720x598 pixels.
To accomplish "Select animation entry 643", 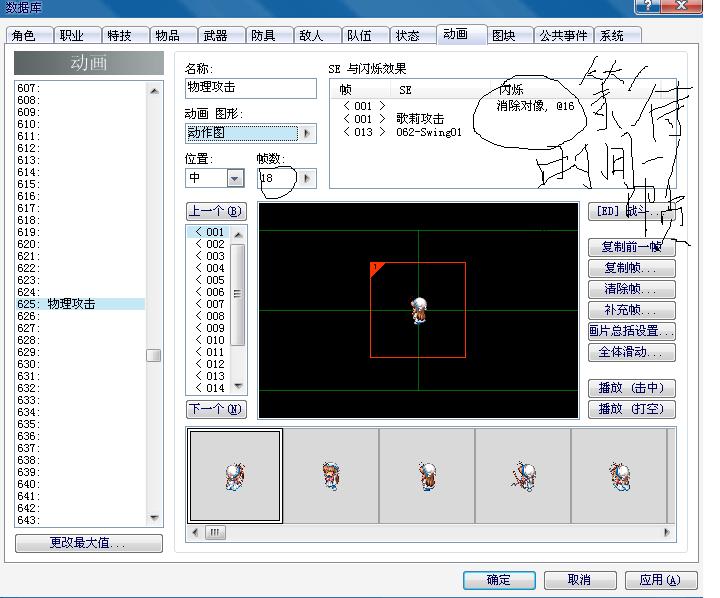I will (x=80, y=520).
